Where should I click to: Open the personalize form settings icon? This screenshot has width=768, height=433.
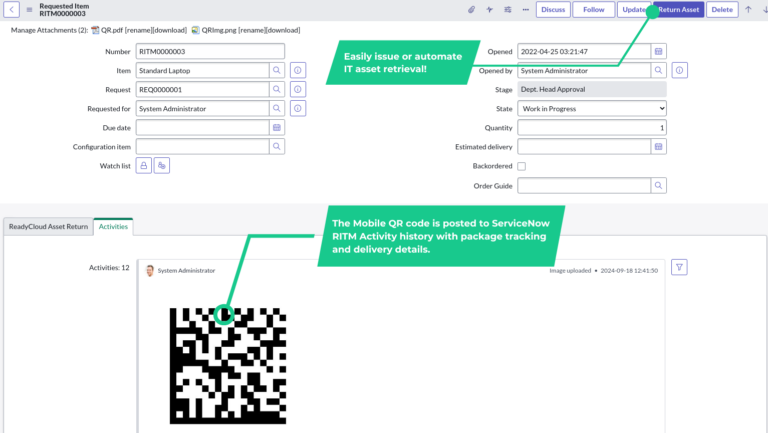507,9
